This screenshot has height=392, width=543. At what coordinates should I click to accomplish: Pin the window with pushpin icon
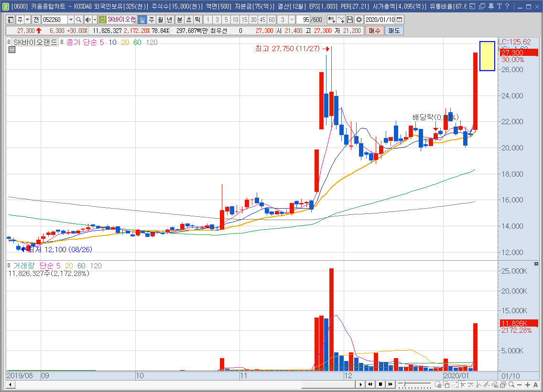pos(491,6)
